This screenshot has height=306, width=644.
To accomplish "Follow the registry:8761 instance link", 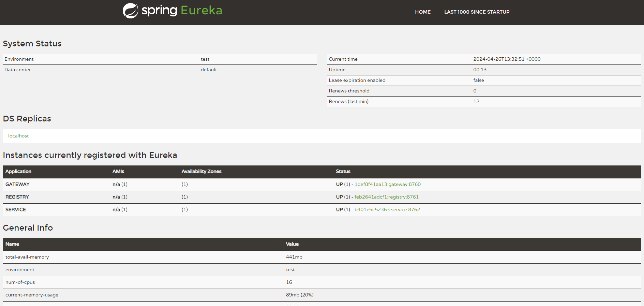I will point(387,197).
